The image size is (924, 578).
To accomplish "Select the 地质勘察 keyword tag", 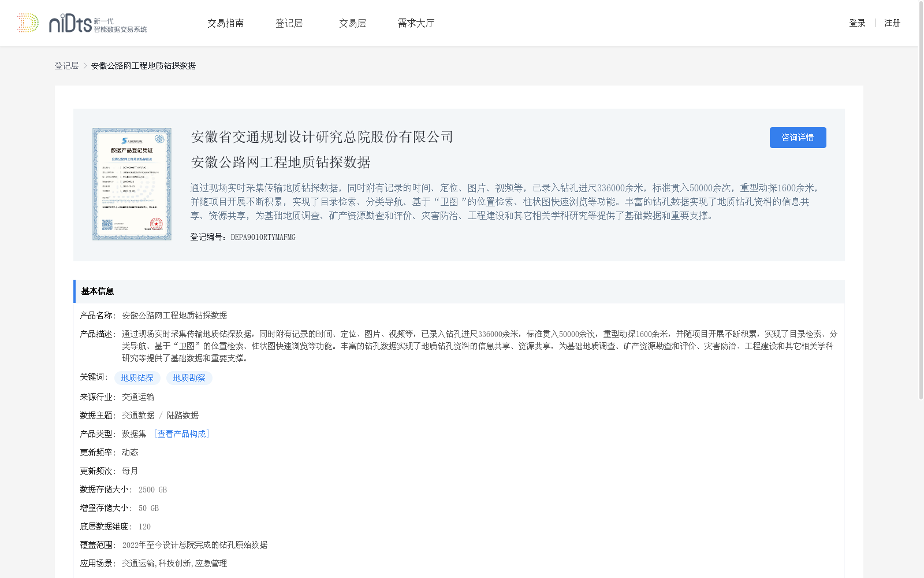I will (189, 378).
